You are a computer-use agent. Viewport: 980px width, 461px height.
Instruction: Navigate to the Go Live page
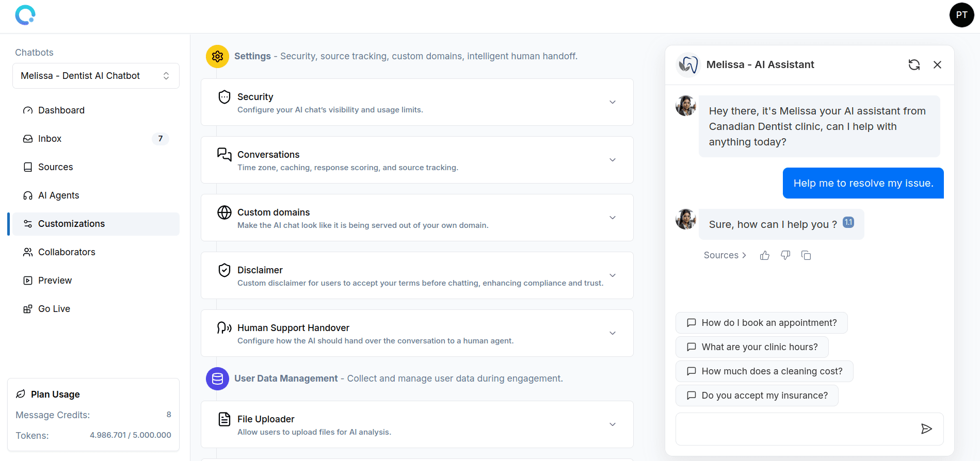pyautogui.click(x=54, y=309)
